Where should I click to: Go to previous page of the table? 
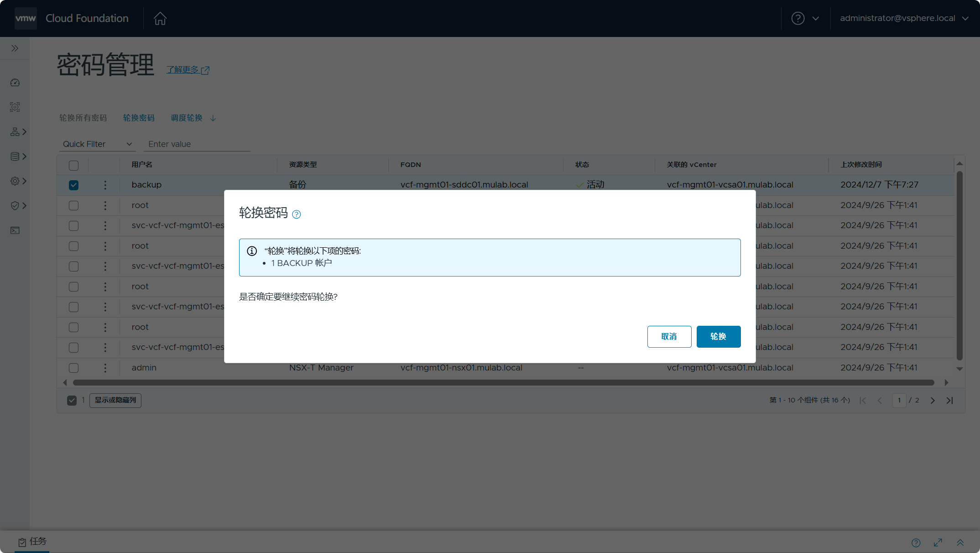tap(880, 400)
